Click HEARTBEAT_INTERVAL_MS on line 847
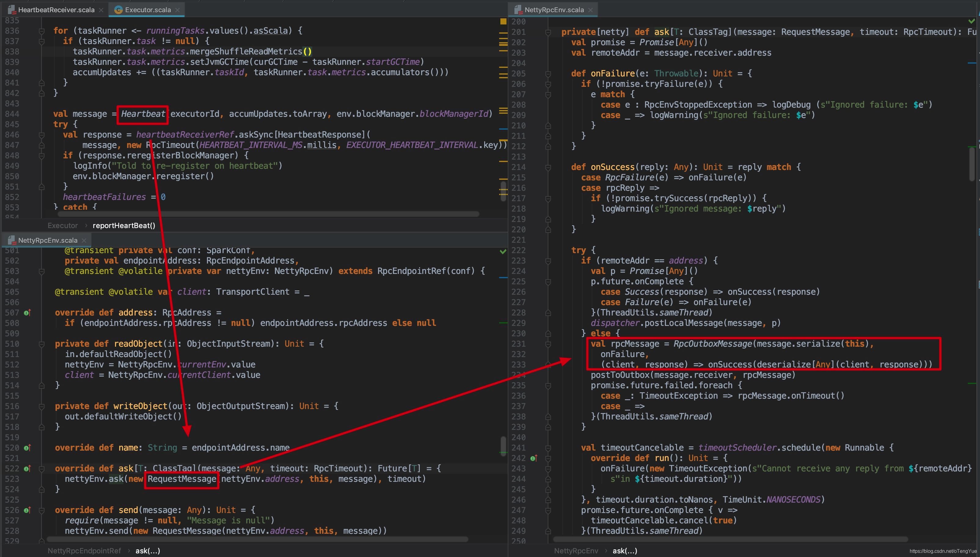The width and height of the screenshot is (980, 557). 251,145
